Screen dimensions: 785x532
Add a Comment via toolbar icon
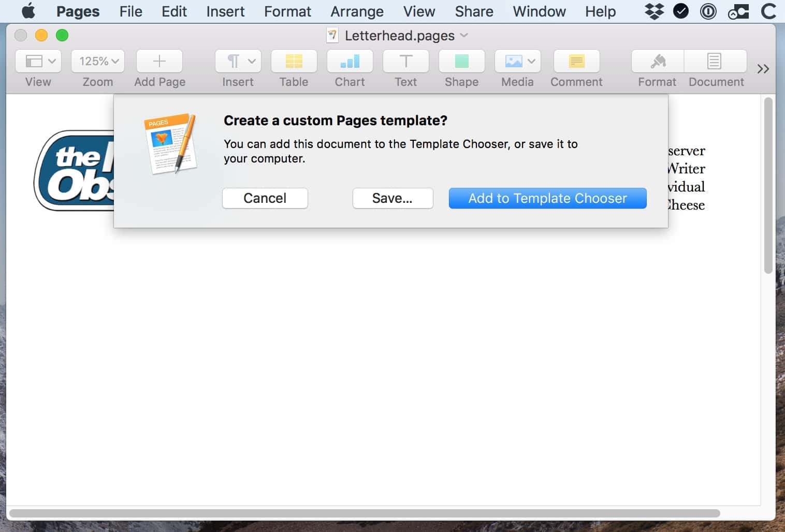[x=576, y=62]
